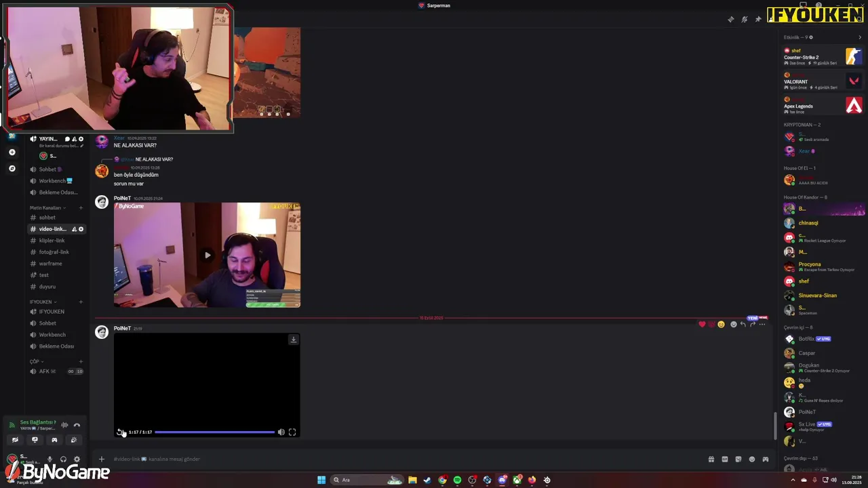Open the fotoğraf-link channel
Viewport: 868px width, 488px height.
[x=56, y=252]
